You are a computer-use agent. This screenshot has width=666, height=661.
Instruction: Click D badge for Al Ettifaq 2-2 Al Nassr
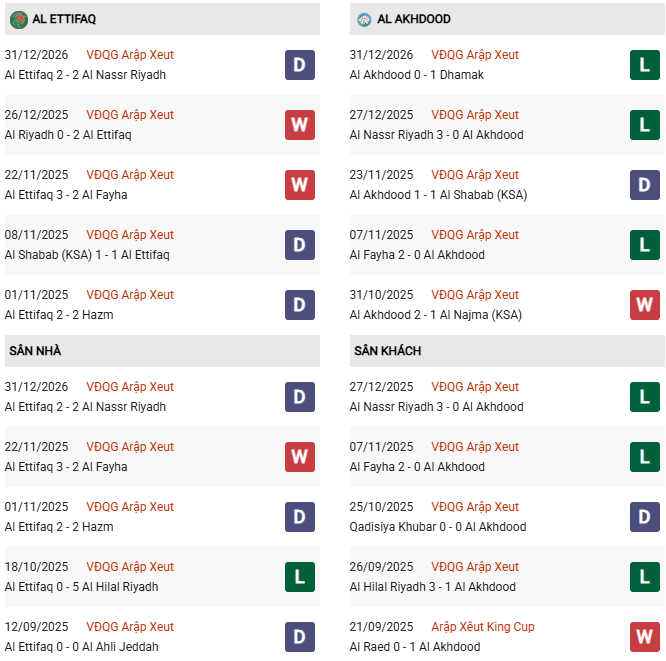299,65
